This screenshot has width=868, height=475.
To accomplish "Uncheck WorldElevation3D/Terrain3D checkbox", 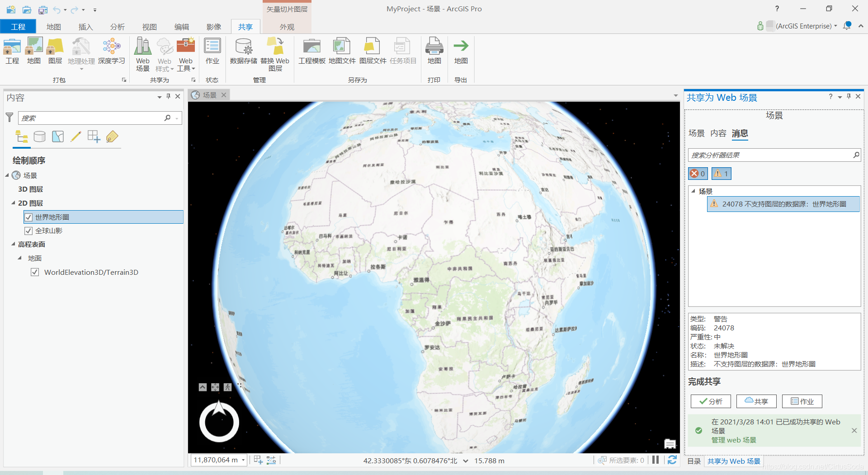I will click(x=35, y=272).
